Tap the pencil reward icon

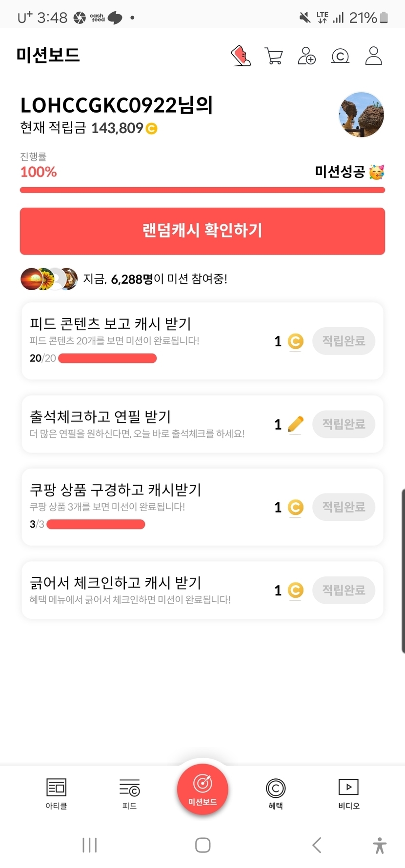[296, 424]
